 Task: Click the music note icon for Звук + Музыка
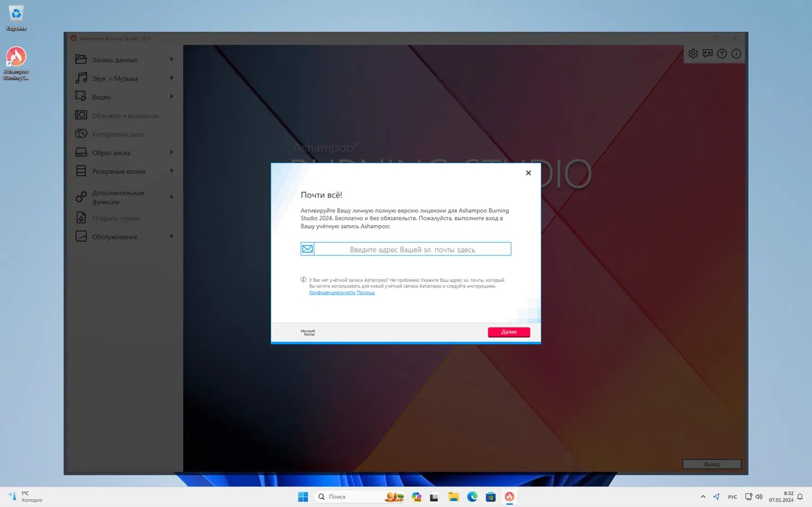(x=81, y=78)
